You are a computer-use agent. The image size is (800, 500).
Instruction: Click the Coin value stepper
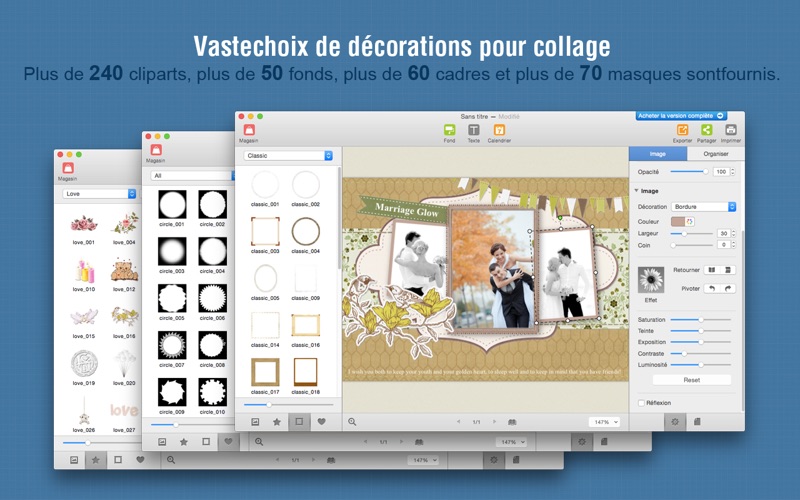733,245
